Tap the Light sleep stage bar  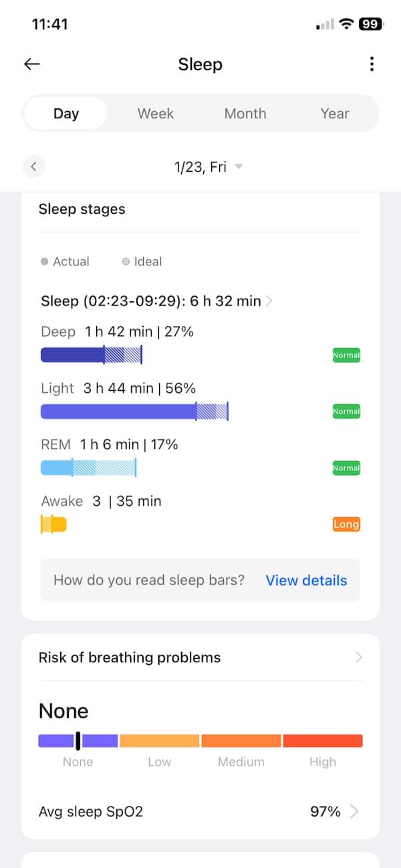pos(134,412)
